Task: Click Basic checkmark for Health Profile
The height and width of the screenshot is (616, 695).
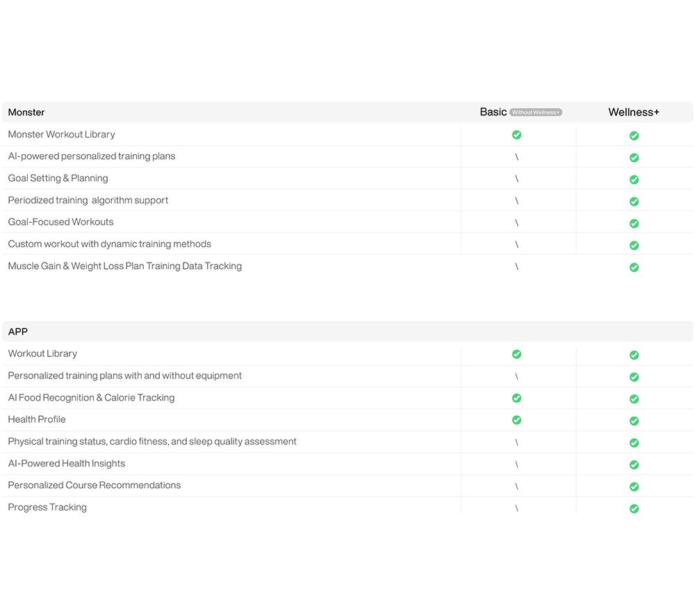Action: point(516,420)
